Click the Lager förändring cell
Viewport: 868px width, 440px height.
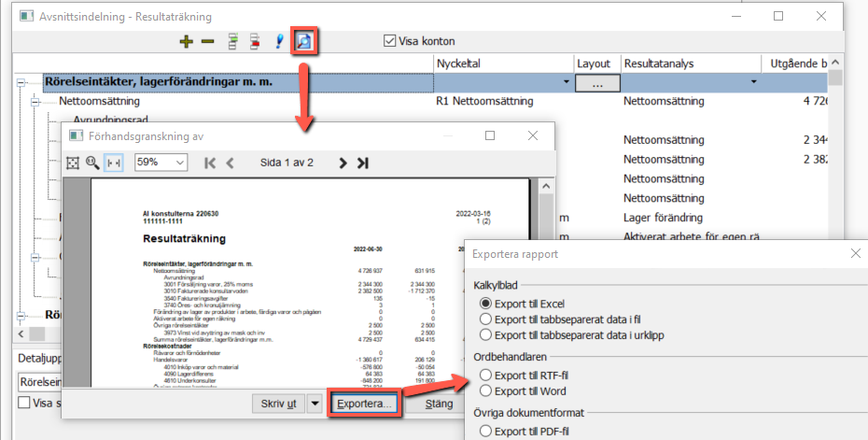coord(663,218)
